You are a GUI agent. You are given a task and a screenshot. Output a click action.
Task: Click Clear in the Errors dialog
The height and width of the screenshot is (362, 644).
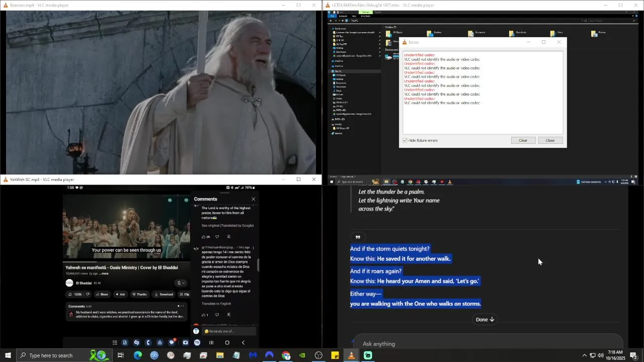click(523, 140)
